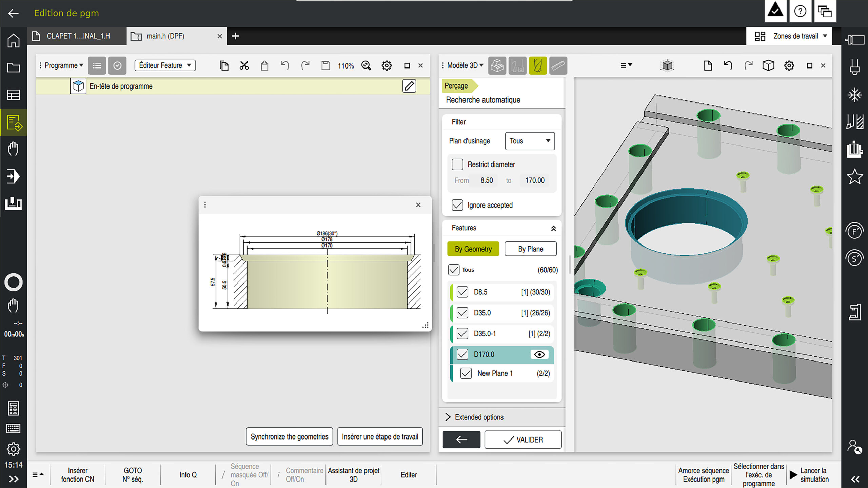Click the scissors cut icon

pos(244,65)
